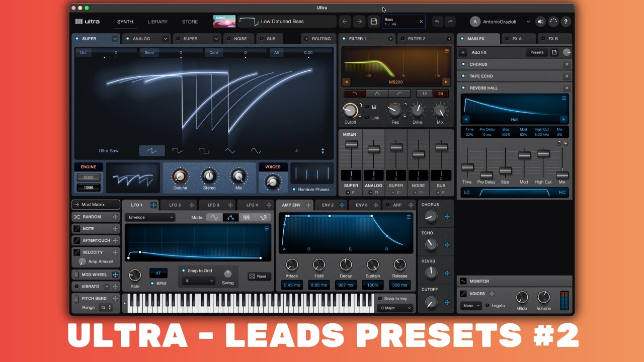This screenshot has width=644, height=362.
Task: Open LFO Envelope type dropdown
Action: pyautogui.click(x=150, y=218)
